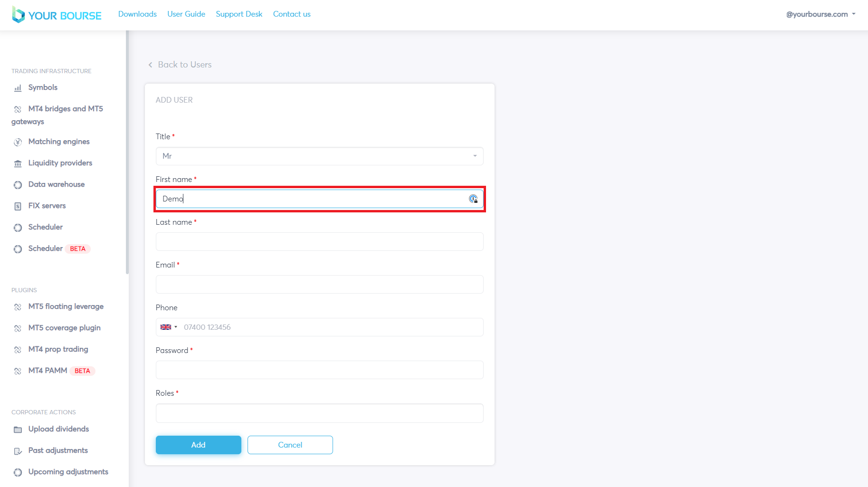868x487 pixels.
Task: Click the Data warehouse icon
Action: coord(18,185)
